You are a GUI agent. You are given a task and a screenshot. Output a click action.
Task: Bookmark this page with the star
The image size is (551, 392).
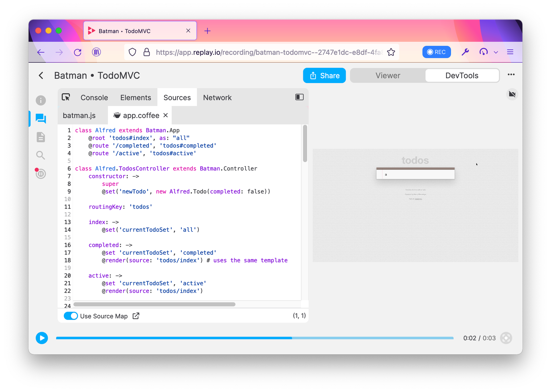391,52
